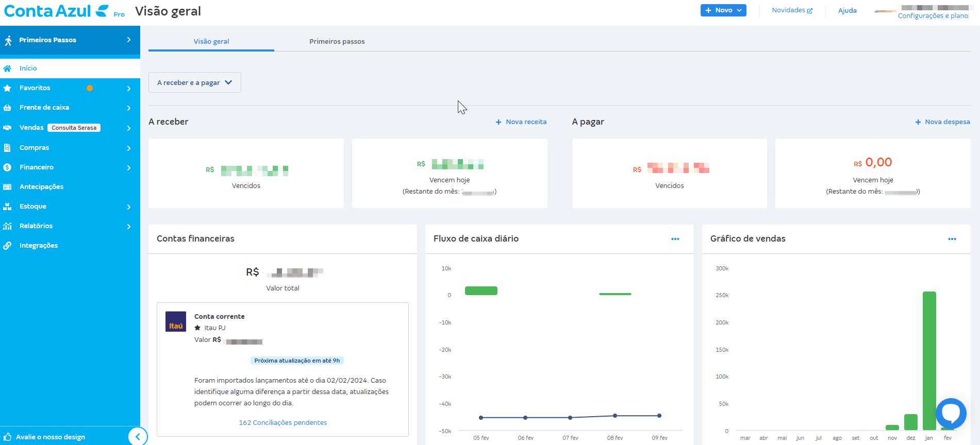
Task: Click the Vendas handshake icon
Action: coord(7,128)
